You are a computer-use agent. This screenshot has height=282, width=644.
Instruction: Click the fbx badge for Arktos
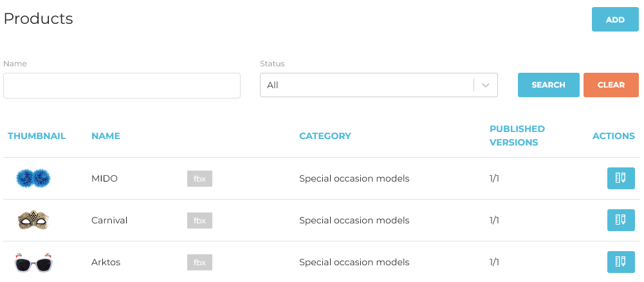[199, 262]
